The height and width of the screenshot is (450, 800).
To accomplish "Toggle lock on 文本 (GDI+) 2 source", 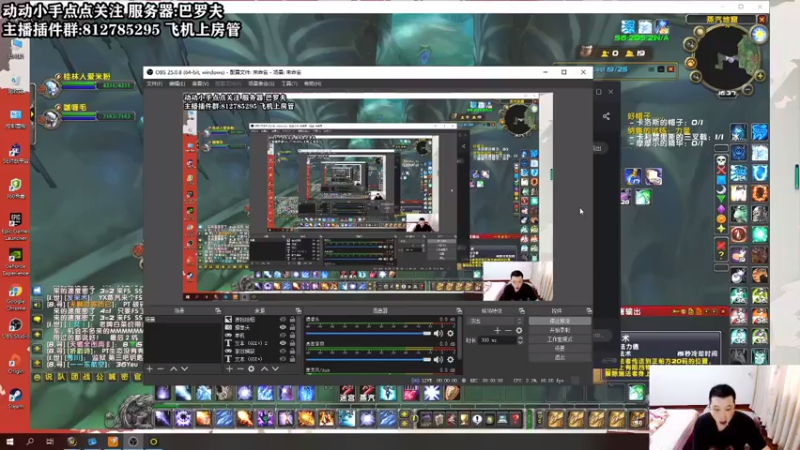I will (292, 343).
